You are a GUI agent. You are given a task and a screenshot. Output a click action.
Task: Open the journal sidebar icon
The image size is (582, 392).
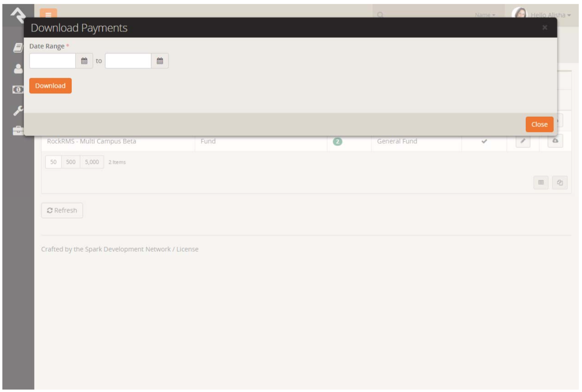pyautogui.click(x=17, y=47)
